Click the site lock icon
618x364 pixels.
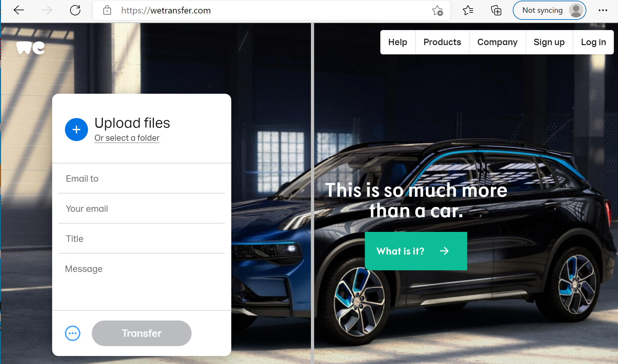coord(107,10)
